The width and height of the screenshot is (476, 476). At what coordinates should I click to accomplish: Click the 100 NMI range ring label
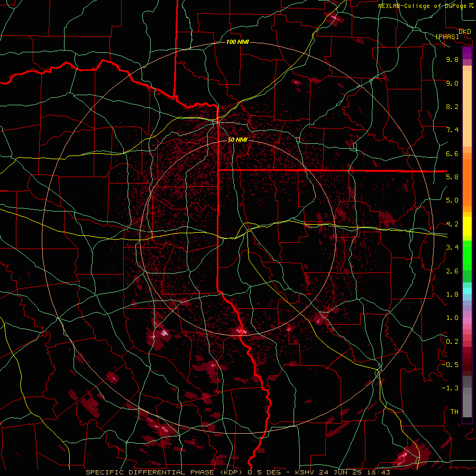237,42
